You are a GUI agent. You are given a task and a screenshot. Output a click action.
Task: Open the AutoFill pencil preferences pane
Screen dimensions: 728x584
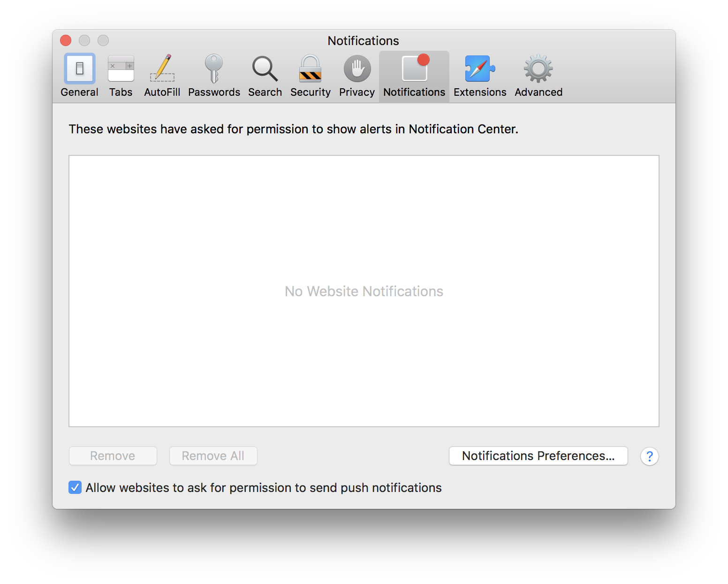tap(162, 76)
